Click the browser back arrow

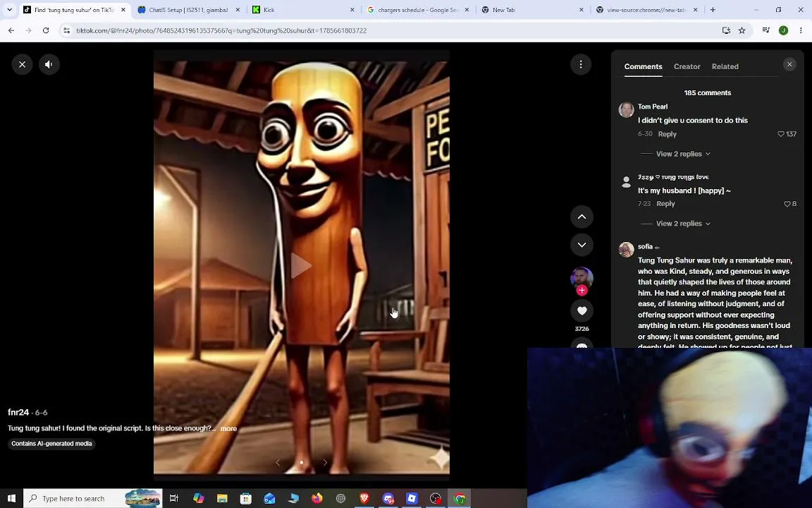coord(11,30)
